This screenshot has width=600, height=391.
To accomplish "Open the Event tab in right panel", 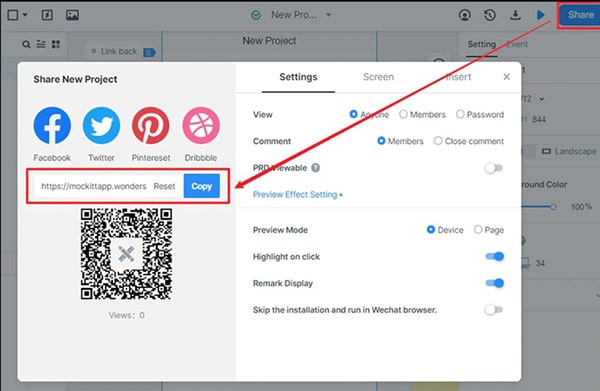I will click(517, 44).
